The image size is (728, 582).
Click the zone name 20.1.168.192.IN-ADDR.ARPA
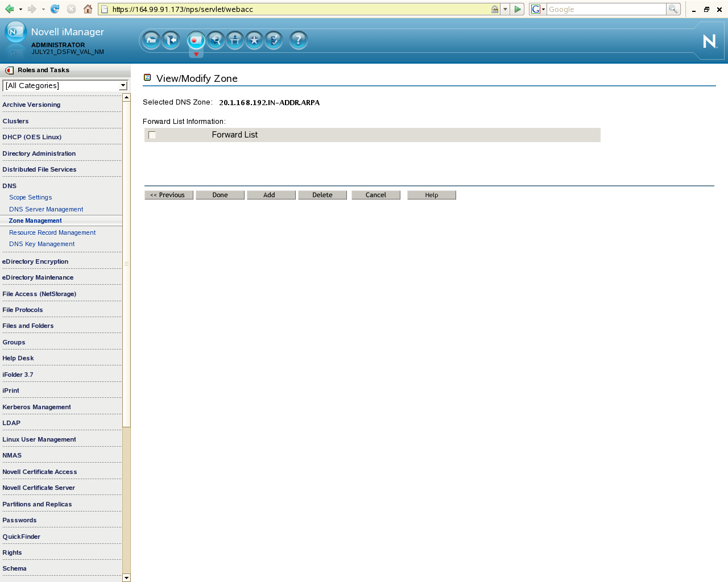(x=269, y=103)
